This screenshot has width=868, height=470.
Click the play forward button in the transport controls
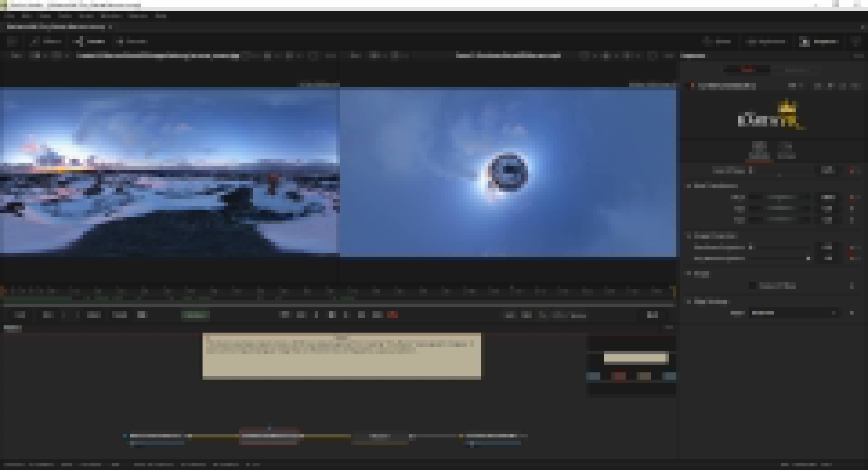tap(346, 315)
